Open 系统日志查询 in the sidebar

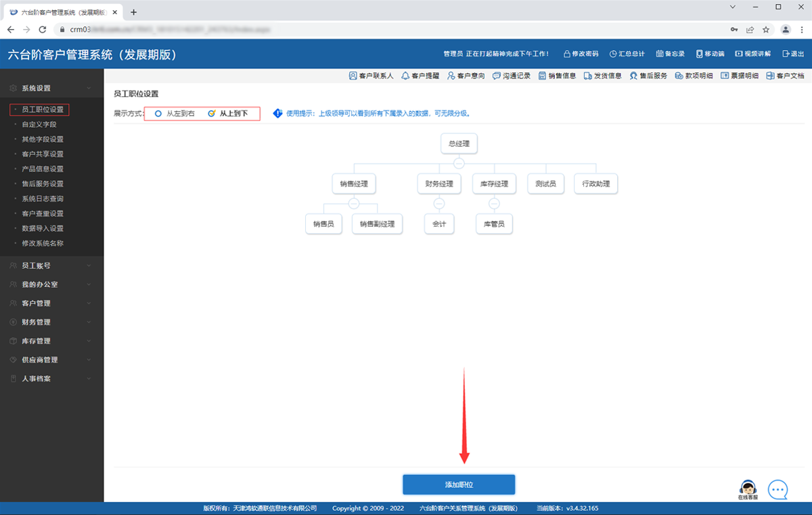click(43, 199)
